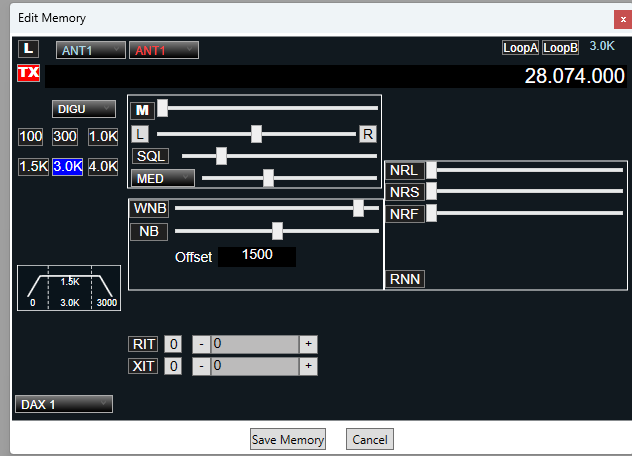
Task: Open the RX antenna ANT1 dropdown
Action: (91, 50)
